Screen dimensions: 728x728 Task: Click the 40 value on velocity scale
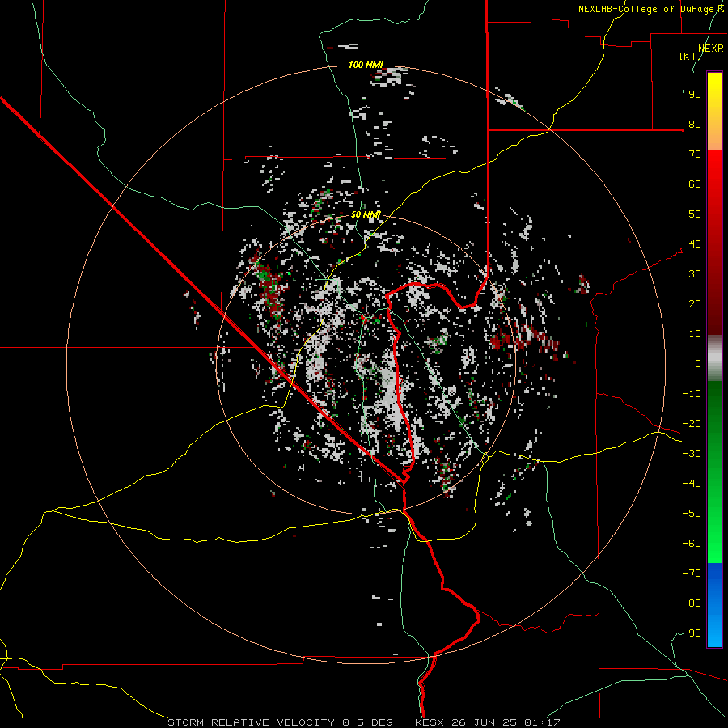(x=695, y=244)
